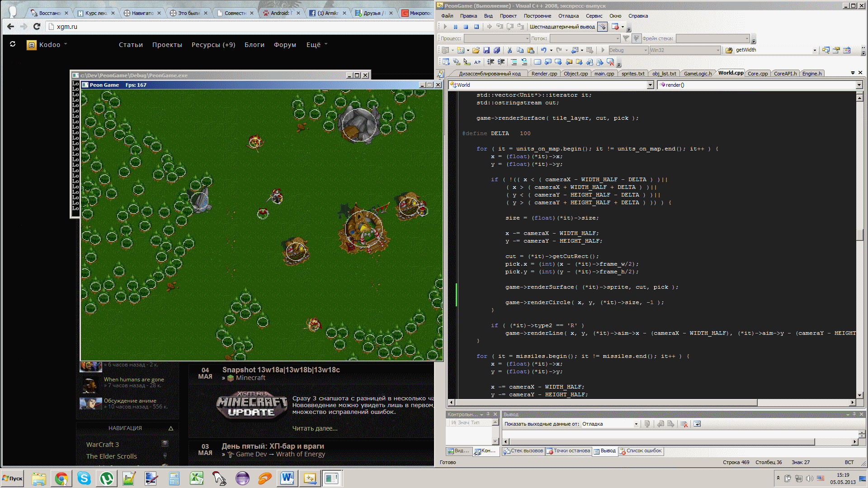Click the Save file icon
This screenshot has width=868, height=488.
click(486, 50)
